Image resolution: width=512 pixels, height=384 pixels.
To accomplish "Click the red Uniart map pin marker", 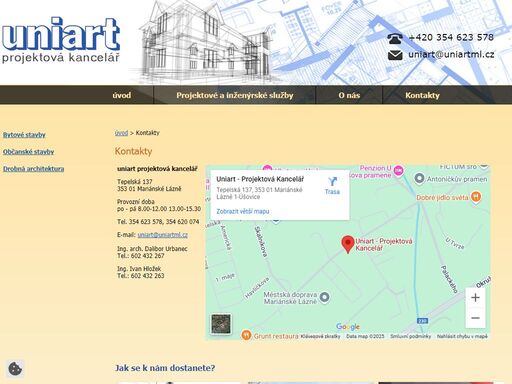I will tap(348, 245).
